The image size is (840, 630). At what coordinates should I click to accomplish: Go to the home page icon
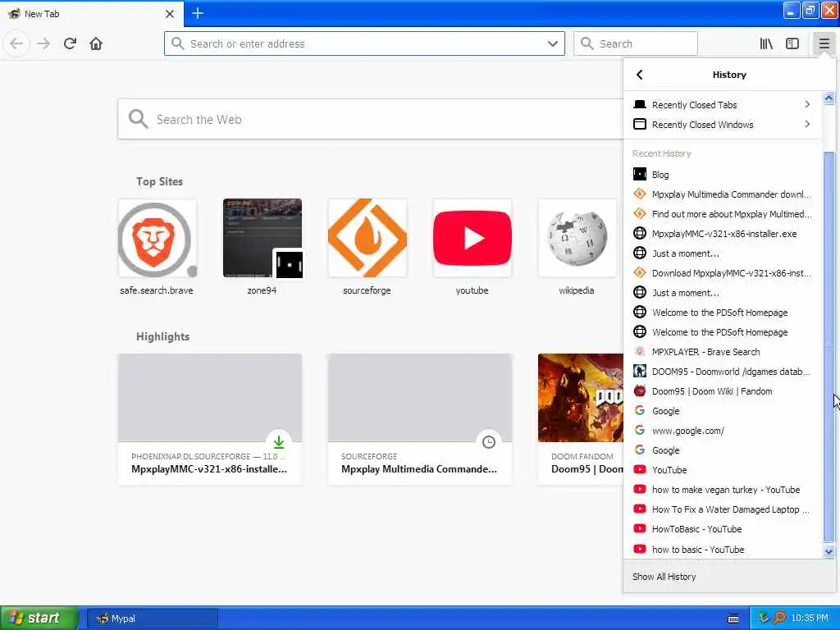96,43
